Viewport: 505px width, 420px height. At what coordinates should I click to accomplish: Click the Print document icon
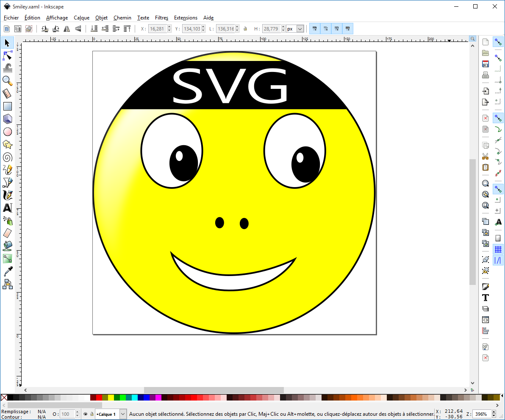tap(486, 75)
